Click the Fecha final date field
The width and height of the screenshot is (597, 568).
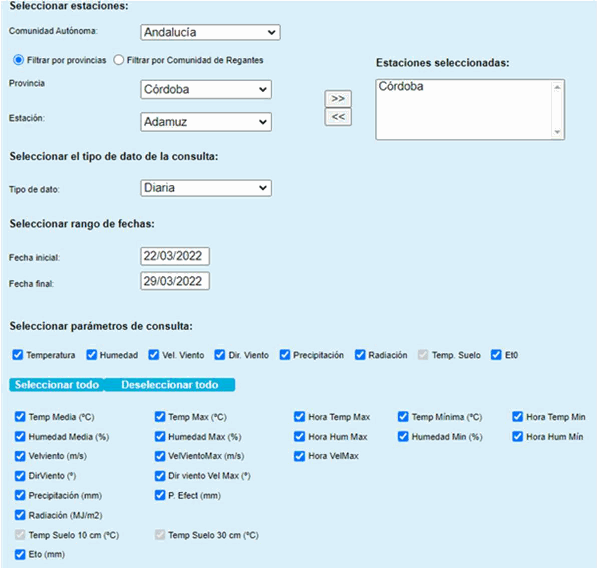(175, 281)
